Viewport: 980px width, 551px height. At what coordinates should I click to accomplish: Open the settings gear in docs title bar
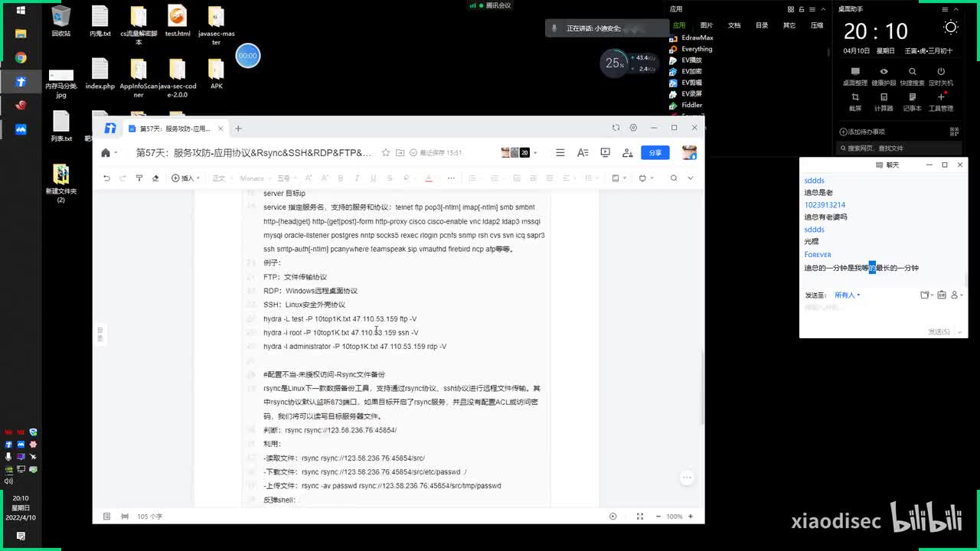(633, 128)
